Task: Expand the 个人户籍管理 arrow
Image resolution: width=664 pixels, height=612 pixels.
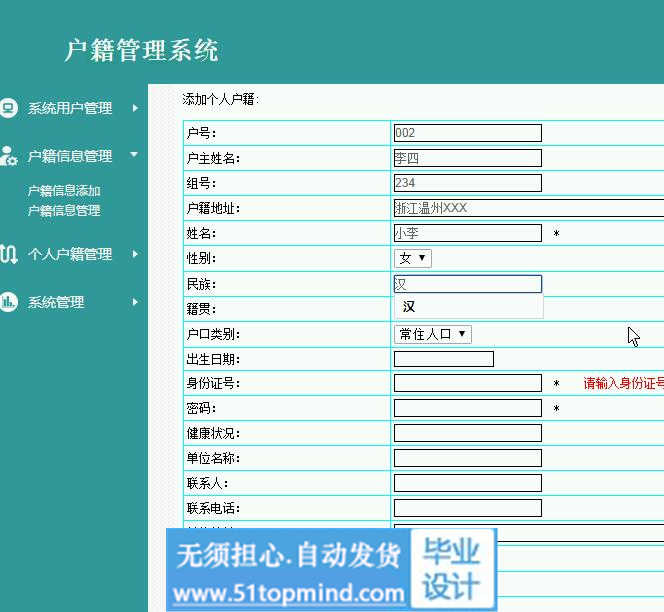Action: point(135,254)
